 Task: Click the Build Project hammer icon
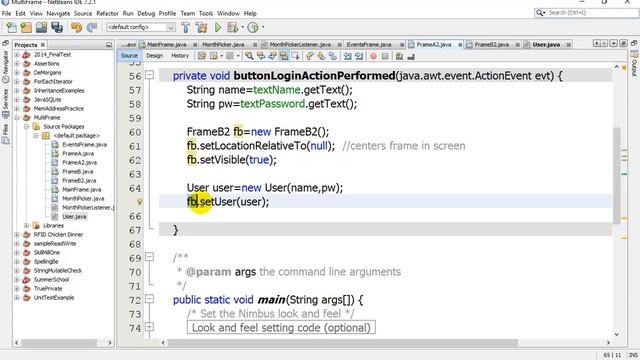(x=186, y=27)
